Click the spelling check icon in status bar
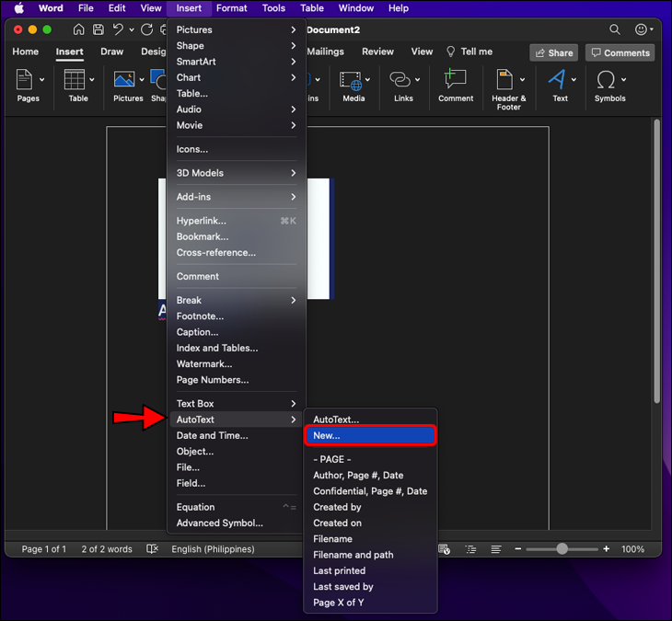 [x=152, y=549]
